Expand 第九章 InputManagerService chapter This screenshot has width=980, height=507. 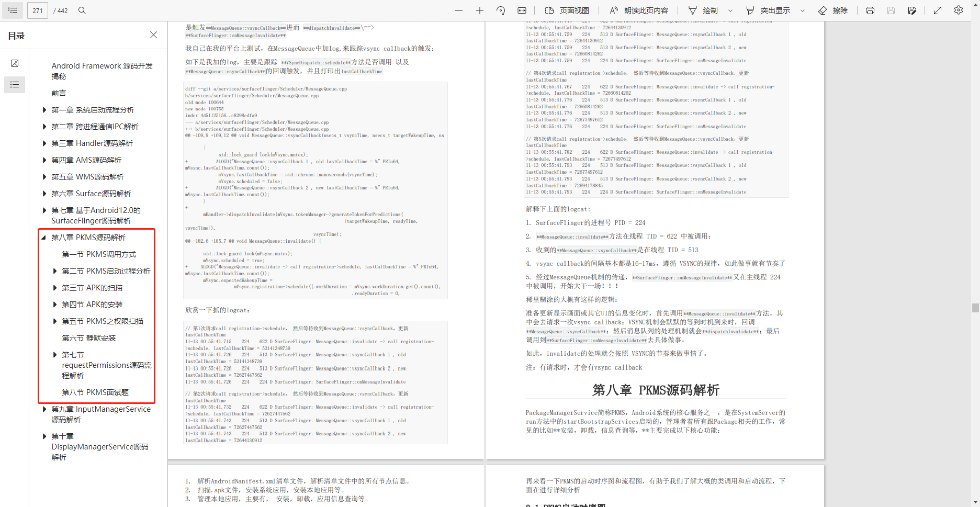pyautogui.click(x=44, y=409)
